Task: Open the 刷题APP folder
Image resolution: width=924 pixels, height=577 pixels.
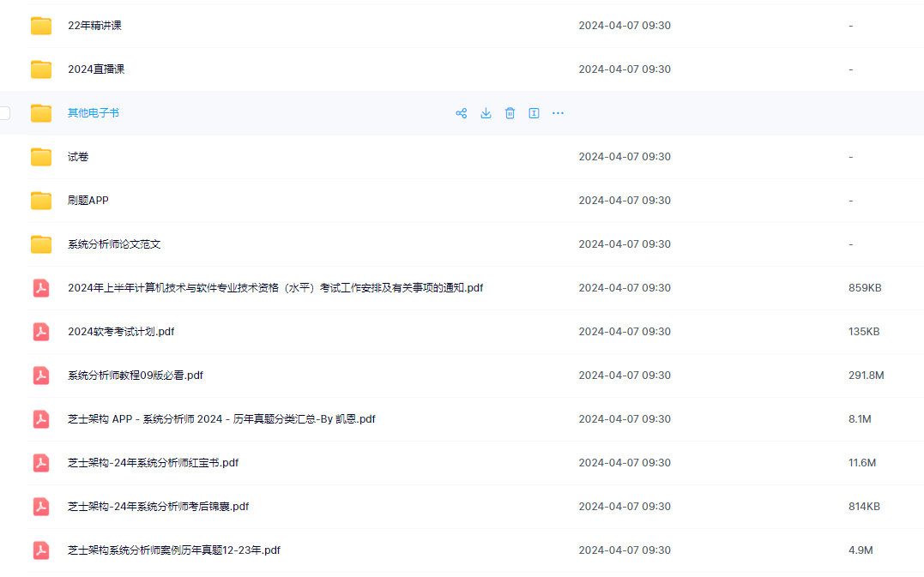Action: (x=88, y=201)
